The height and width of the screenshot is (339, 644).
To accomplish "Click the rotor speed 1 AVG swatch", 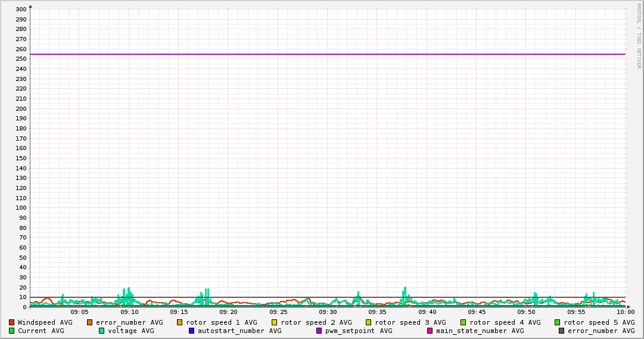I will 180,322.
